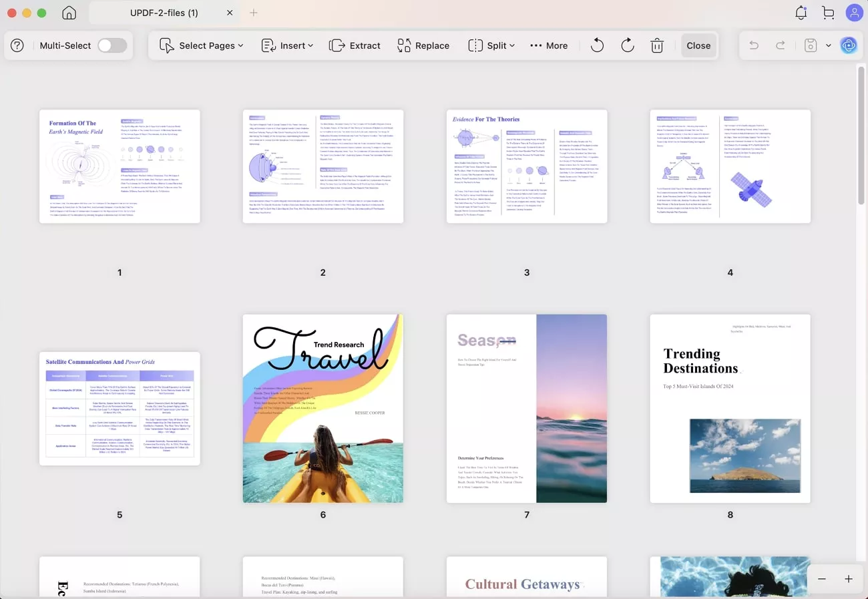Zoom out page thumbnails with minus button
The image size is (868, 599).
click(x=822, y=579)
